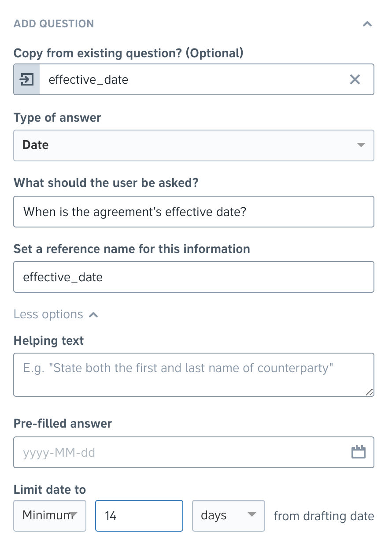Click the limit value field showing 14
This screenshot has width=392, height=544.
(139, 515)
